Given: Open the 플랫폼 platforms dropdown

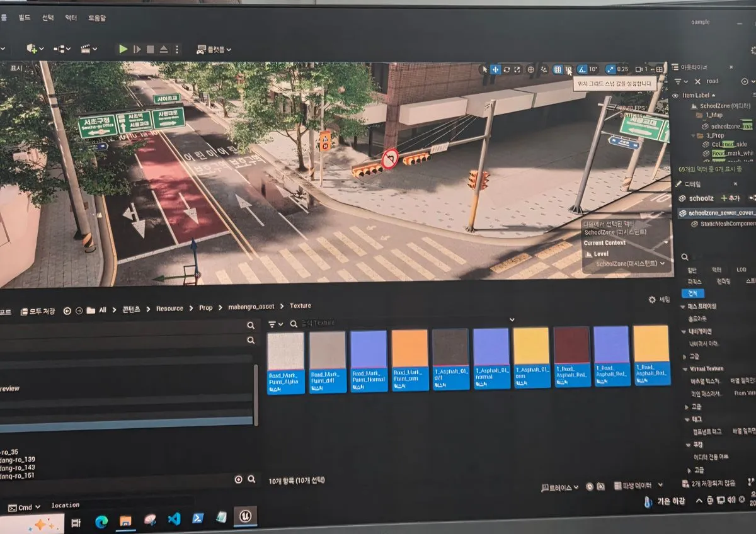Looking at the screenshot, I should pyautogui.click(x=214, y=49).
